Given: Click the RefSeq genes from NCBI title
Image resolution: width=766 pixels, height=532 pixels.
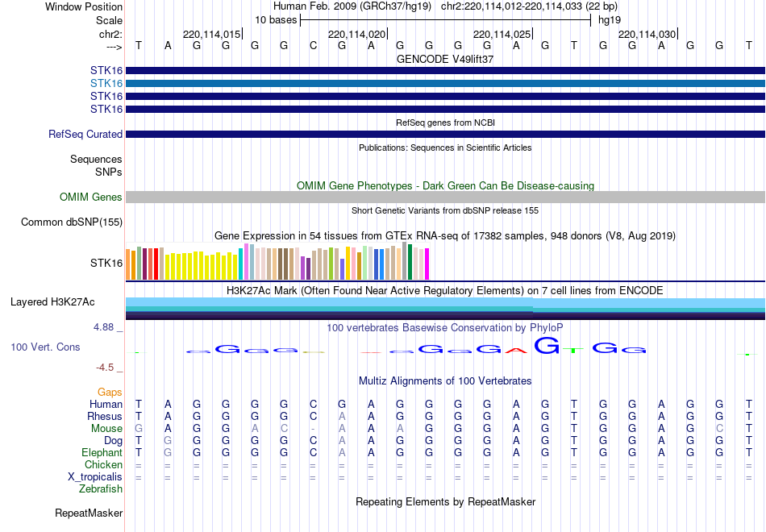Looking at the screenshot, I should [x=445, y=123].
